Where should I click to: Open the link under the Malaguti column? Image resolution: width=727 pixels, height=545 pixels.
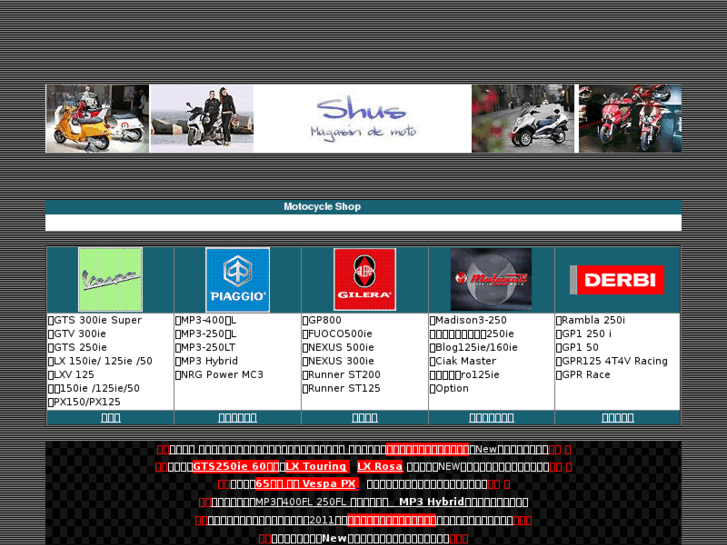pos(491,418)
